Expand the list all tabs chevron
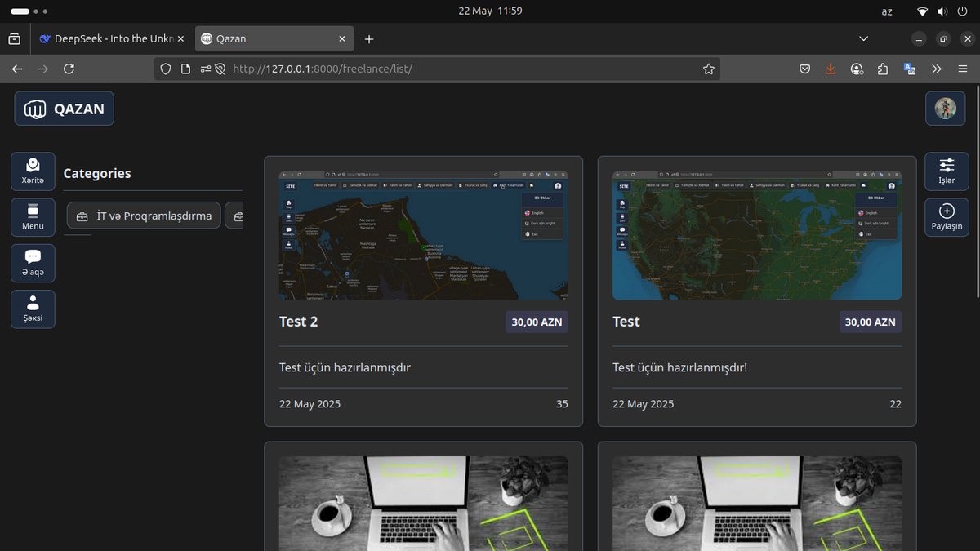This screenshot has height=551, width=980. pyautogui.click(x=864, y=38)
